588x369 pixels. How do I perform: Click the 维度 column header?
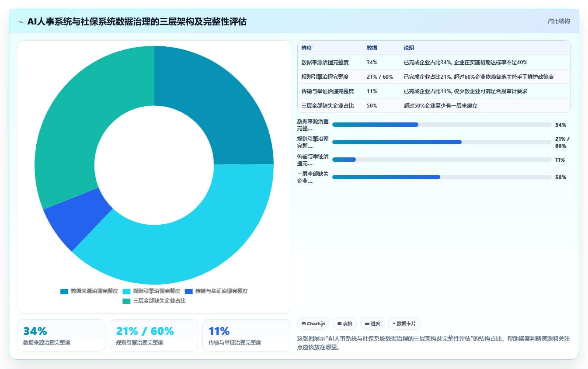[x=307, y=48]
